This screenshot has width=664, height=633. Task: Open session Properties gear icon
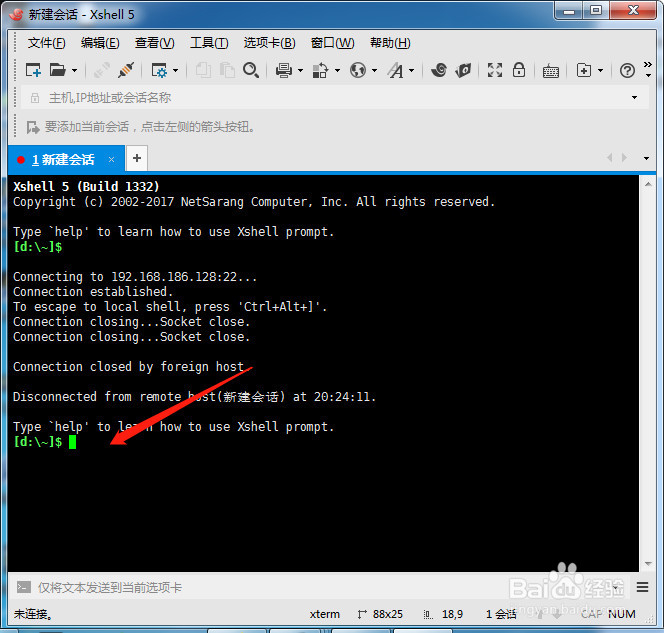click(159, 70)
